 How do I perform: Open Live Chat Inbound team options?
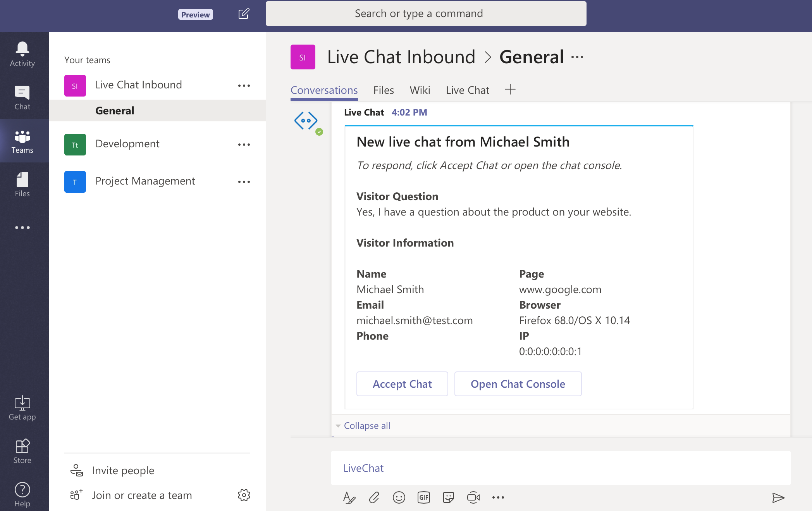tap(244, 85)
